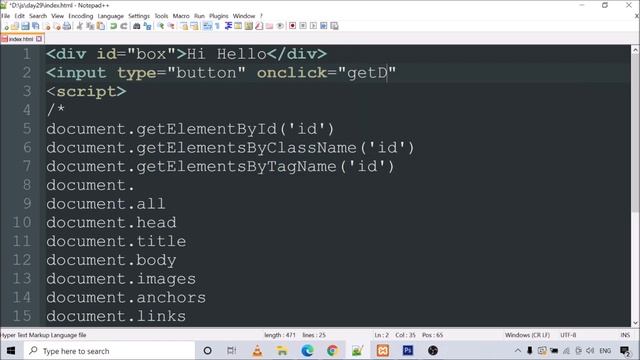Toggle the indent guide toolbar icon
Viewport: 640px width, 360px height.
[x=229, y=26]
